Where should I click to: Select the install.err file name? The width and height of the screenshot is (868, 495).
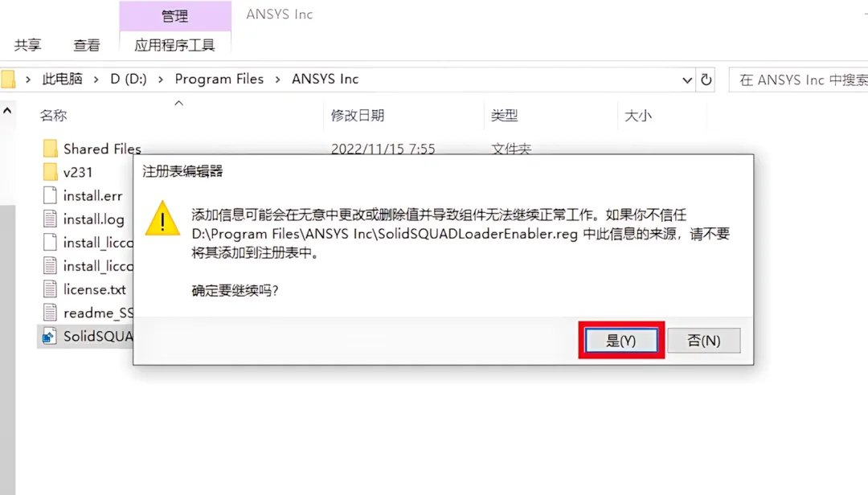coord(92,195)
